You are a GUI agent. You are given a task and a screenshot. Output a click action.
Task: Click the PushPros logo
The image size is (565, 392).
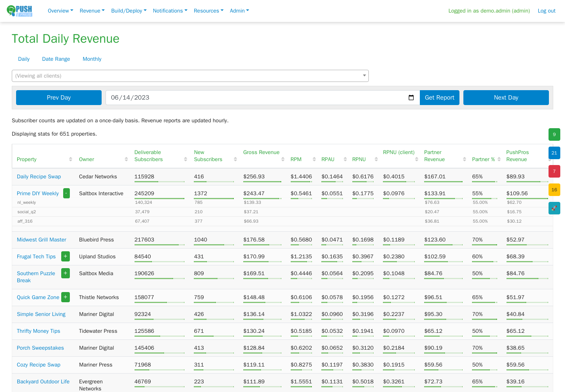[x=20, y=11]
